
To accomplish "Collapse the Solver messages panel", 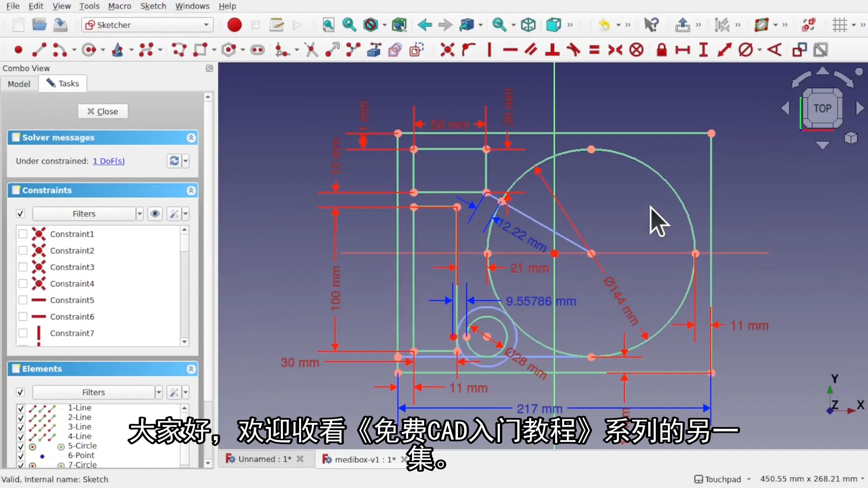I will pyautogui.click(x=191, y=138).
